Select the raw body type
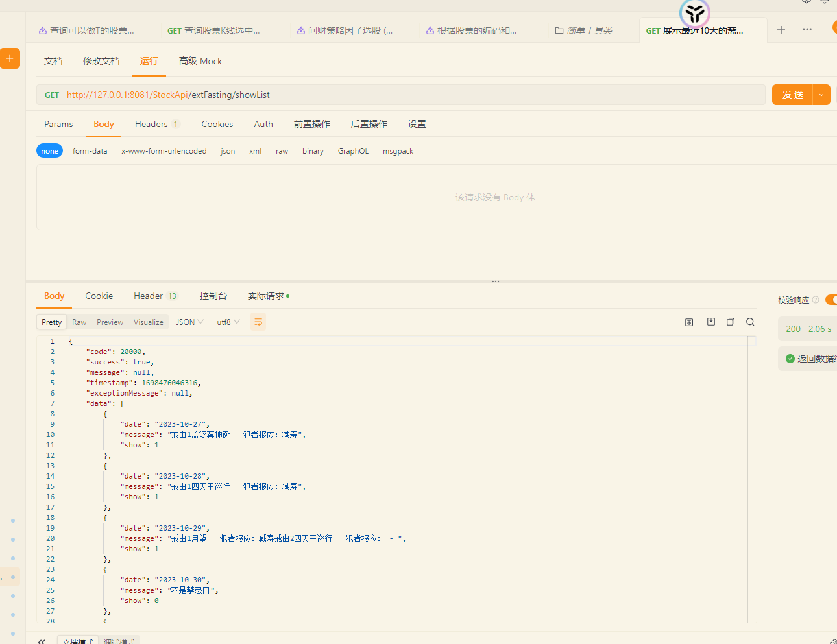Screen dimensions: 837x644 [x=282, y=151]
